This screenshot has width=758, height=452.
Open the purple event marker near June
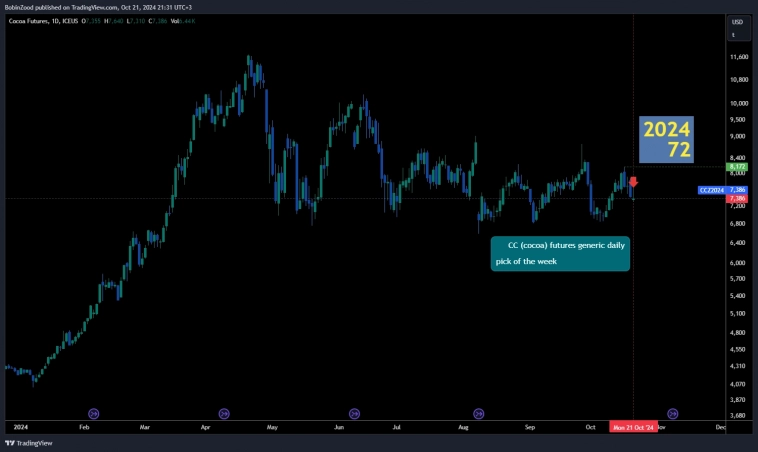(354, 412)
